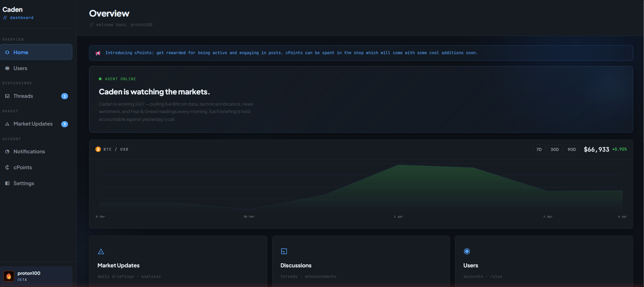This screenshot has width=644, height=287.
Task: Click 'Caden is watching the markets.' heading
Action: tap(154, 92)
